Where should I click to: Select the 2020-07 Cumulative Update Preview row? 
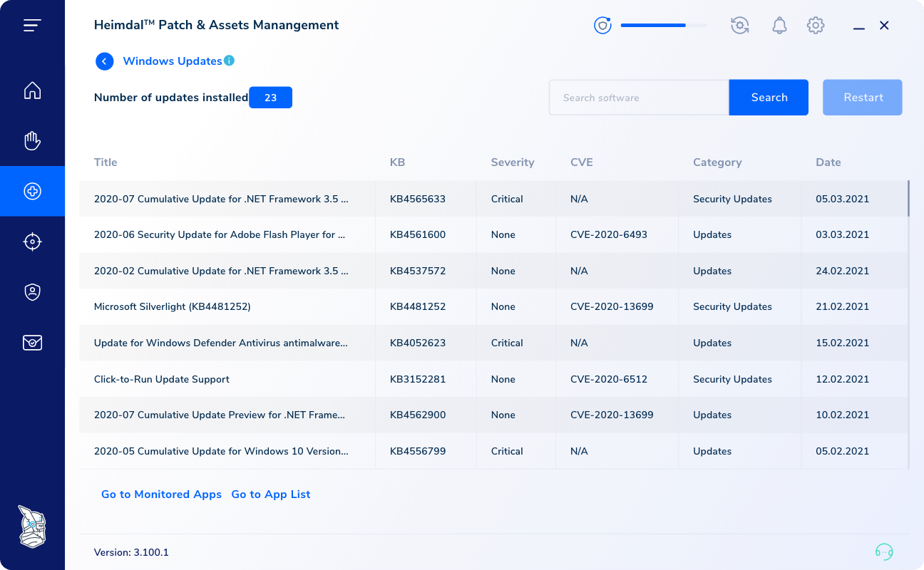(493, 415)
